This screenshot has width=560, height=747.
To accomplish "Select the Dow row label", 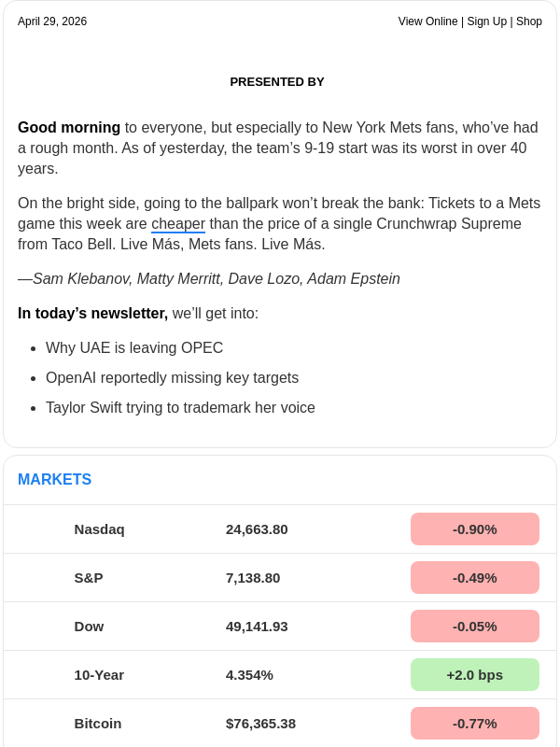I will coord(89,627).
